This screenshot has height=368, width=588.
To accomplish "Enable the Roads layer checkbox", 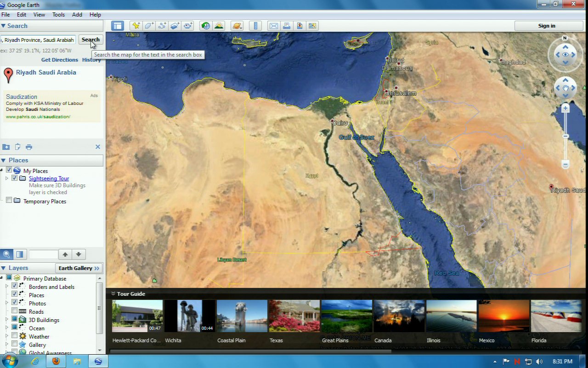I will click(x=15, y=311).
